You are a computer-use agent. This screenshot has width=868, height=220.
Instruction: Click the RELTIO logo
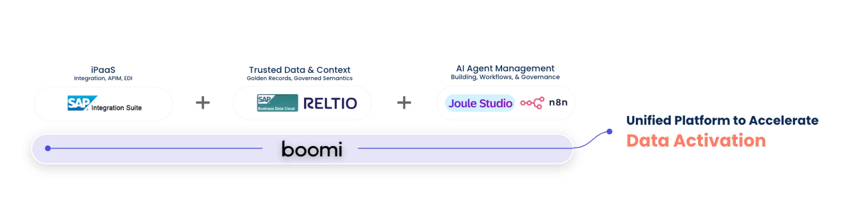pos(330,103)
